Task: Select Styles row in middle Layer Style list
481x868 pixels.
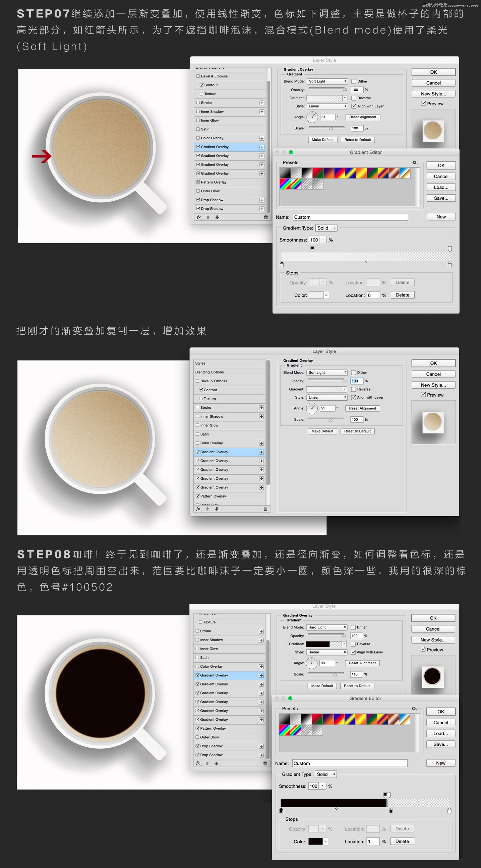Action: coord(230,363)
